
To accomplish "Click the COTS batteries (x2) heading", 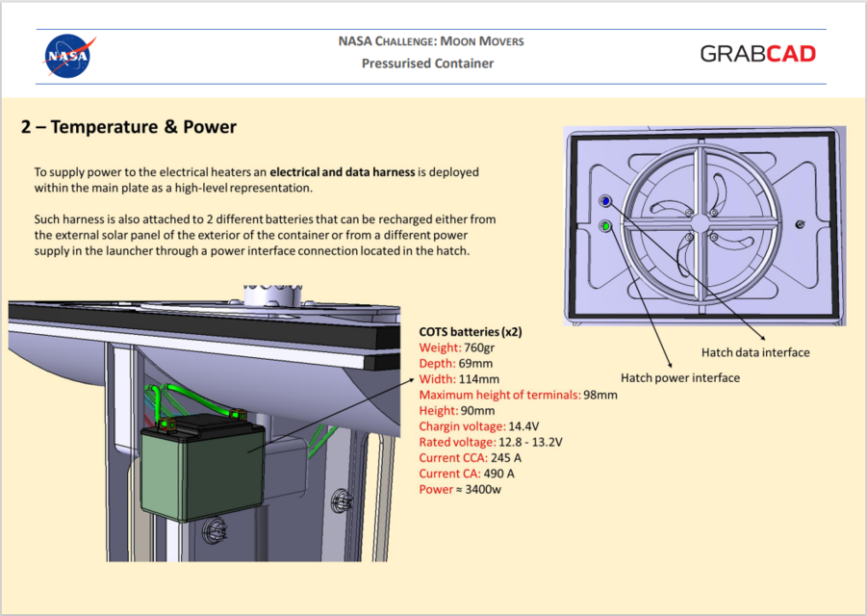I will pyautogui.click(x=471, y=331).
